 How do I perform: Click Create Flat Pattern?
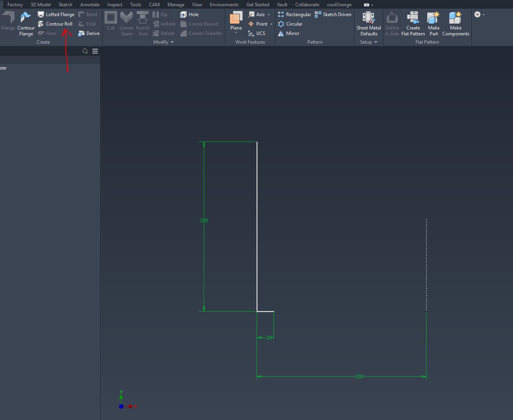pyautogui.click(x=413, y=24)
